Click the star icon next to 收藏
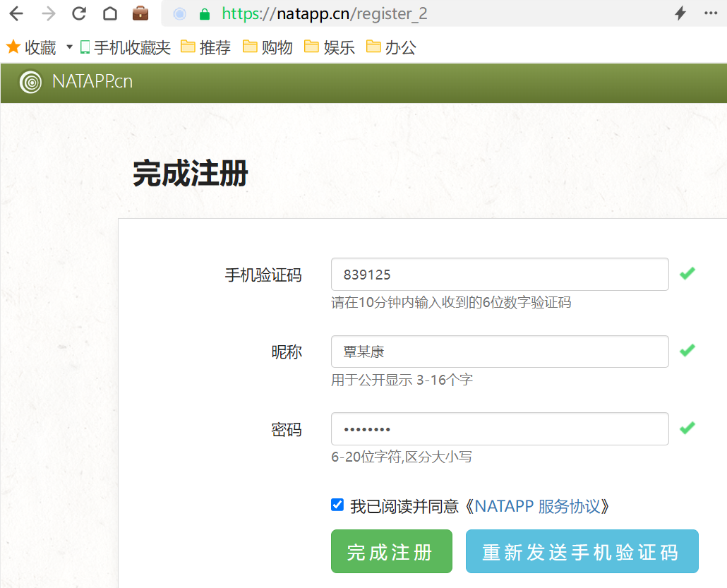727x588 pixels. coord(14,47)
